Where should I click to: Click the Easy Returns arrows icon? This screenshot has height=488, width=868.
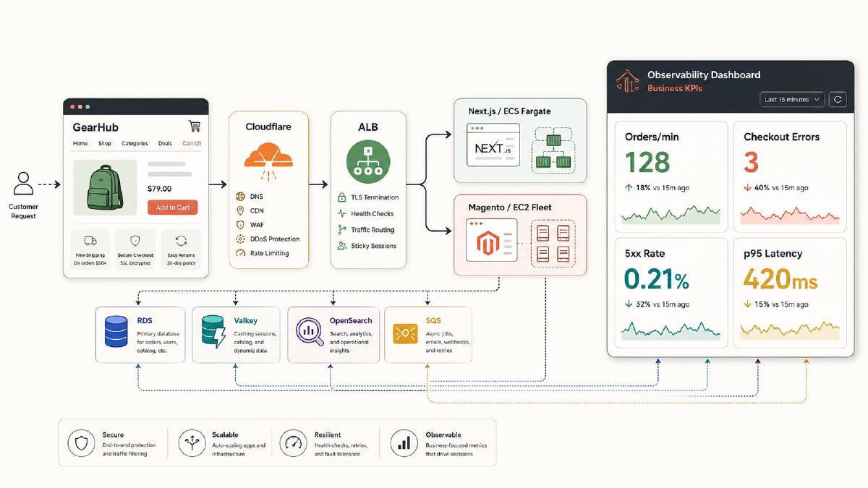pyautogui.click(x=181, y=241)
